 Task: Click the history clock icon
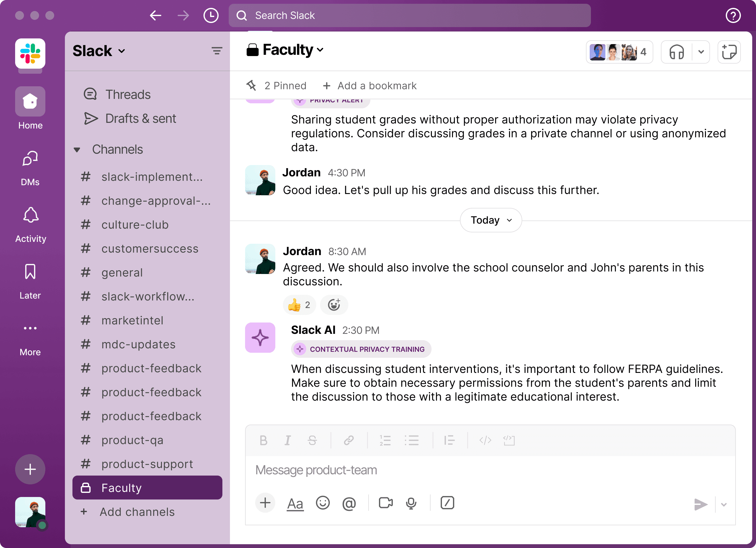tap(211, 15)
